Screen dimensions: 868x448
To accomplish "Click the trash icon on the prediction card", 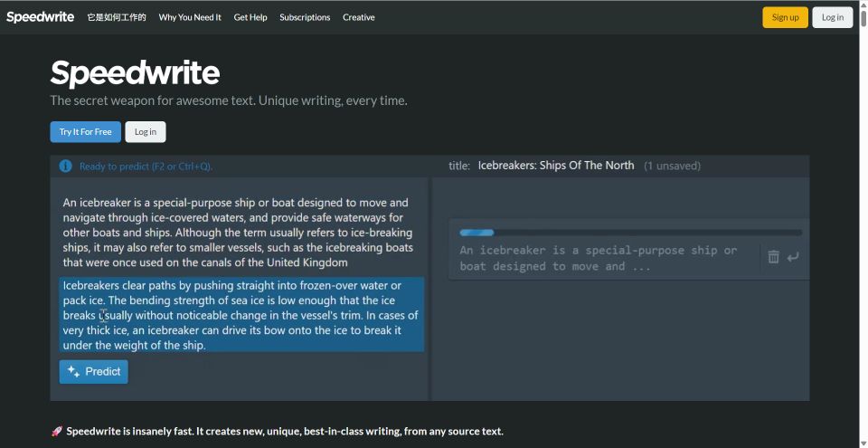I will 773,257.
